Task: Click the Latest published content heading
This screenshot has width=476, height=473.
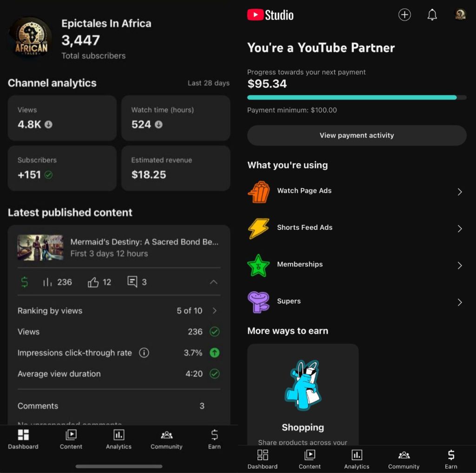Action: (x=70, y=213)
